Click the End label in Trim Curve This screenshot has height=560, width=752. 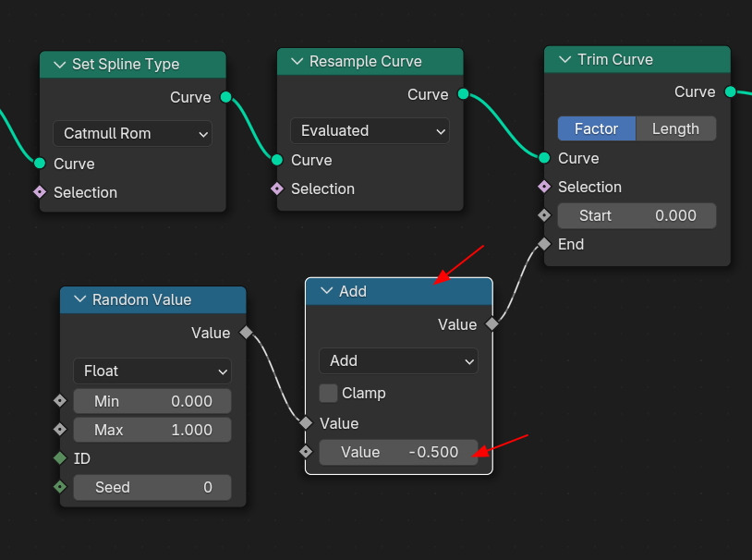(571, 244)
